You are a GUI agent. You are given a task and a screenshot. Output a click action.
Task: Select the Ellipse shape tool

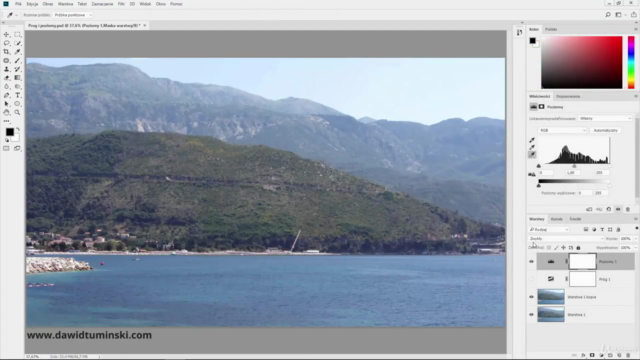tap(18, 104)
